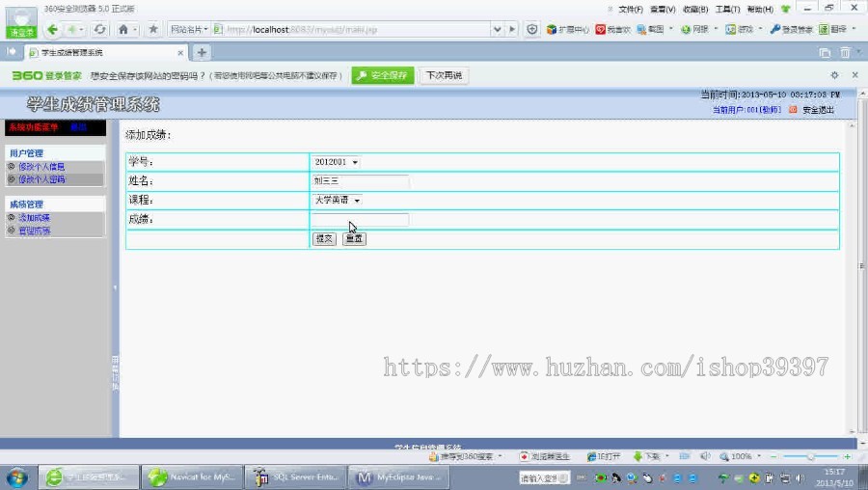Bookmark the page with the star icon
This screenshot has height=490, width=868.
[153, 29]
